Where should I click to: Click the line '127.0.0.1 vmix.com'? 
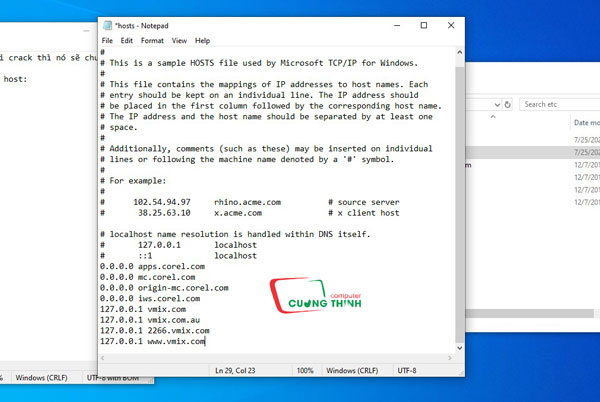143,309
